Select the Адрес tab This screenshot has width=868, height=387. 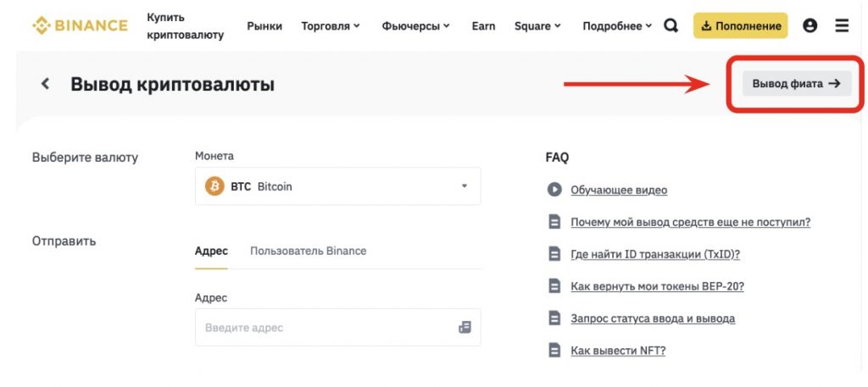tap(211, 251)
